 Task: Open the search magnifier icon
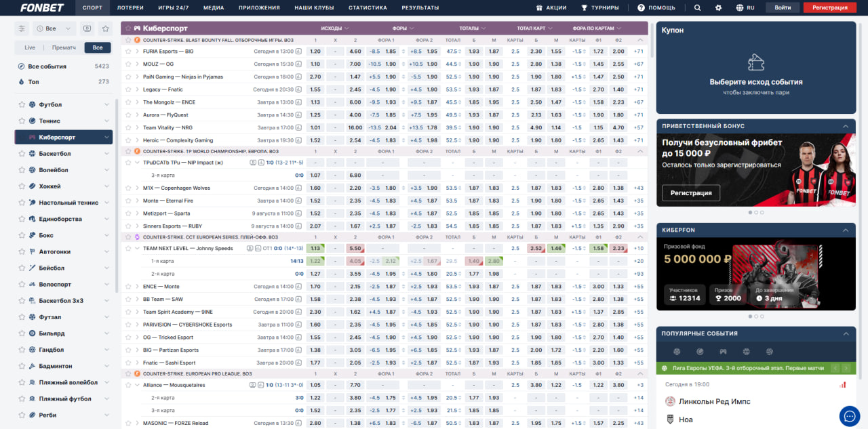click(x=698, y=7)
